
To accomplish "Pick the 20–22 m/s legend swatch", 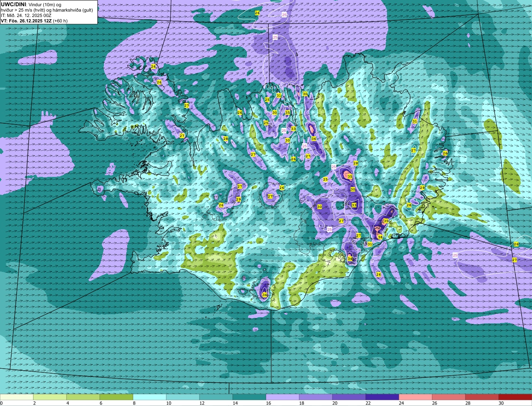I will click(349, 397).
